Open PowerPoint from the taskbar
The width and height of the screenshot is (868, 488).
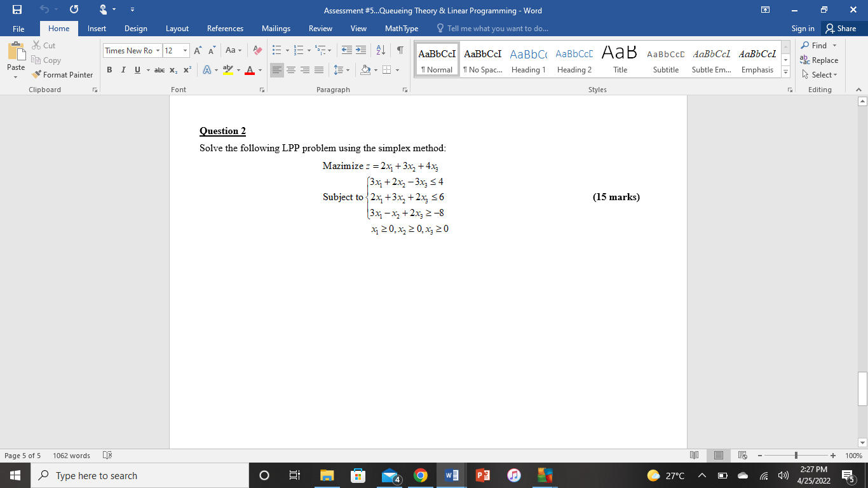tap(482, 475)
